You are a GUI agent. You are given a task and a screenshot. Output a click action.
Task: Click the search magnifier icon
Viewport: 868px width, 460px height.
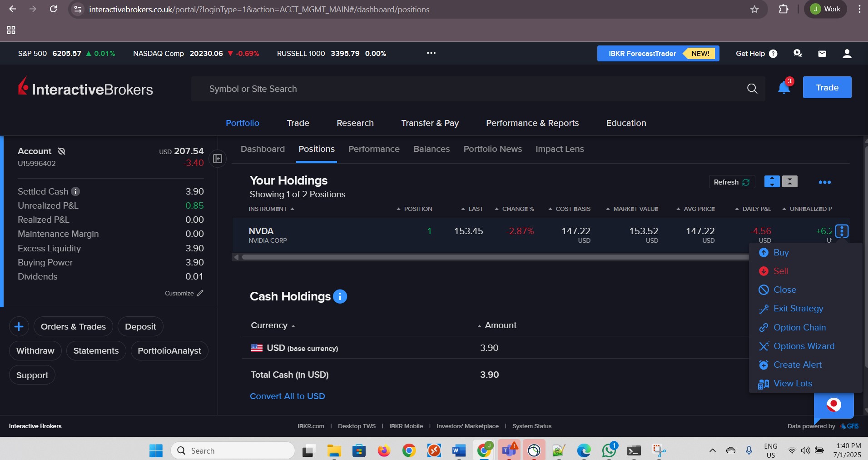coord(752,89)
